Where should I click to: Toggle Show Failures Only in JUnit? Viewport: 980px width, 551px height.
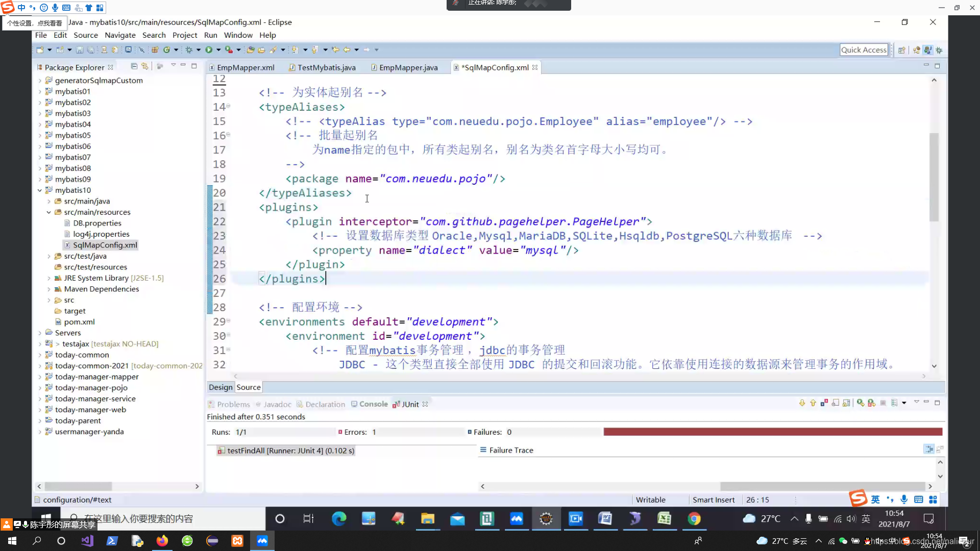tap(824, 403)
